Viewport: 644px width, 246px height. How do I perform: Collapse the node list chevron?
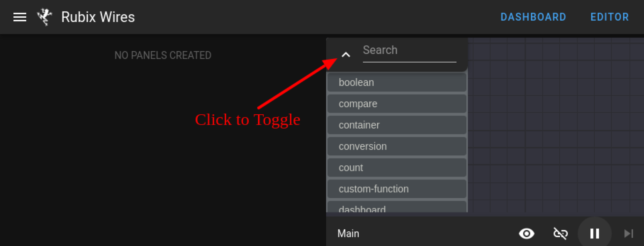pyautogui.click(x=346, y=55)
